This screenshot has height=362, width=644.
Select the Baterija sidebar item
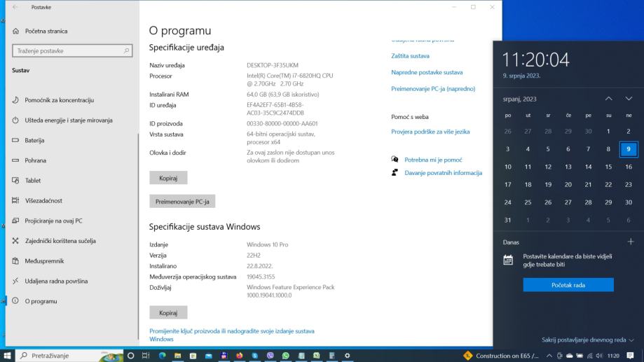tap(34, 140)
